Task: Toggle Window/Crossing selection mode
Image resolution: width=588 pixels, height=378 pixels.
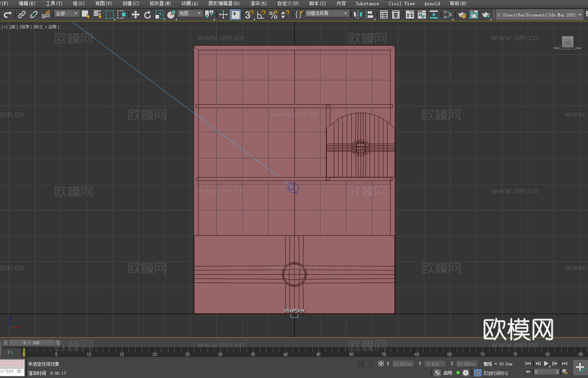Action: click(x=122, y=14)
